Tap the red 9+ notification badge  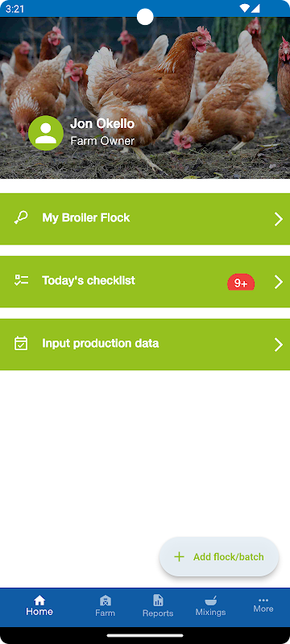[241, 283]
